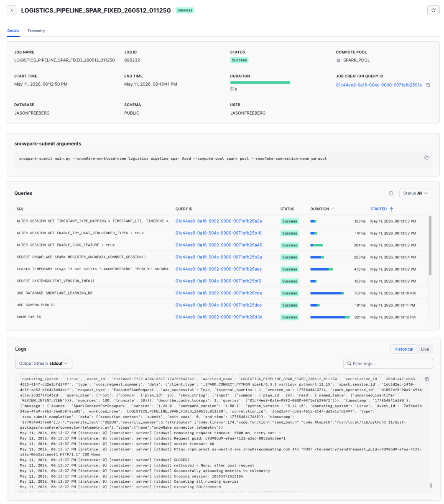The height and width of the screenshot is (504, 444).
Task: Click SELECT SYSTEM$CLIENT_VERSION_INFO() cell
Action: coord(56,281)
